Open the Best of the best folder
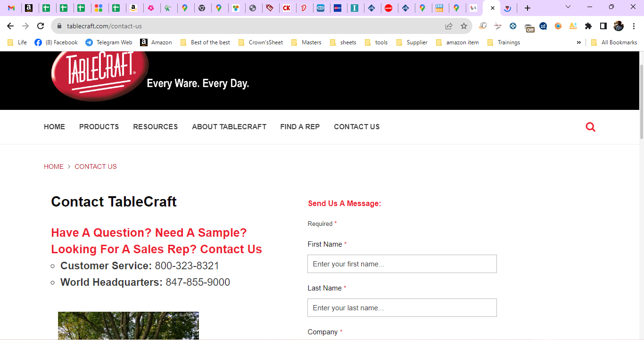Image resolution: width=644 pixels, height=340 pixels. pos(205,42)
